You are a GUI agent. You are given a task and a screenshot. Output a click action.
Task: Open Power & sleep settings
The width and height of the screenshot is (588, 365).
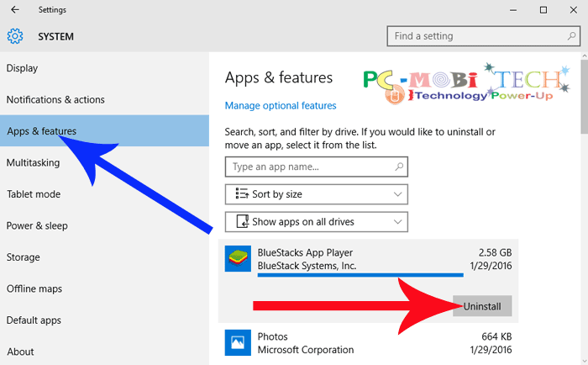[x=104, y=225]
